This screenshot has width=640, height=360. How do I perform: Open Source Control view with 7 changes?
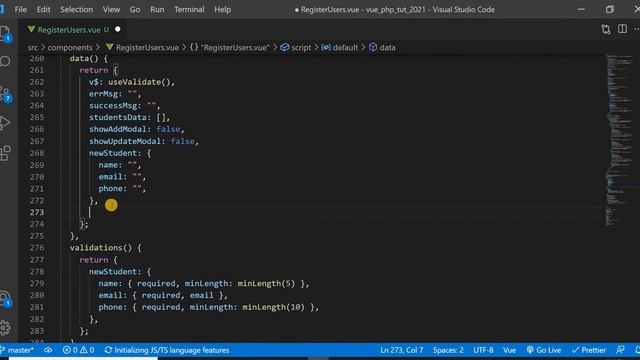[x=5, y=93]
